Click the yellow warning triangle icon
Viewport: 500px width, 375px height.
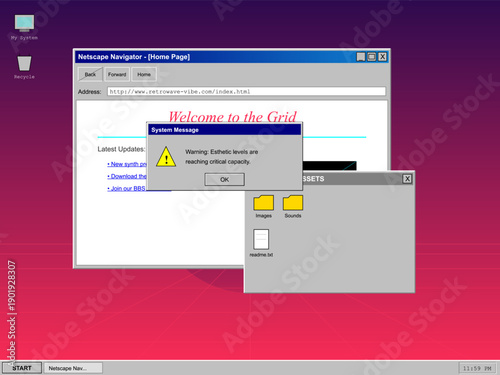pyautogui.click(x=166, y=157)
